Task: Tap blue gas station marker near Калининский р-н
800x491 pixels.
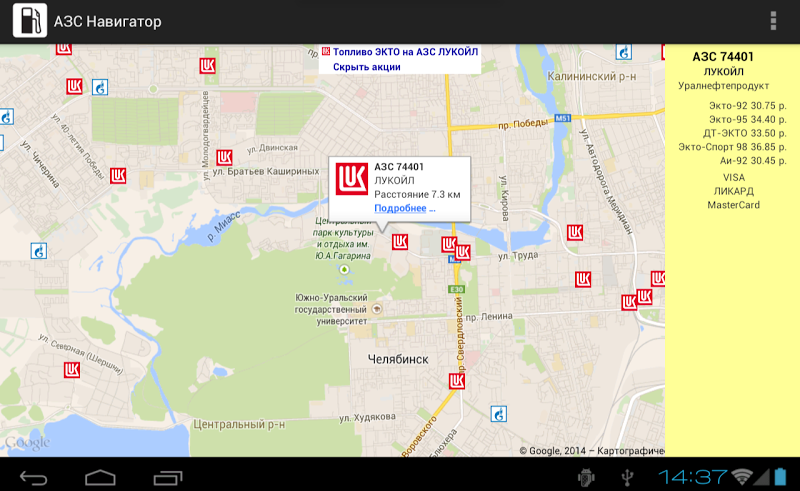Action: 623,52
